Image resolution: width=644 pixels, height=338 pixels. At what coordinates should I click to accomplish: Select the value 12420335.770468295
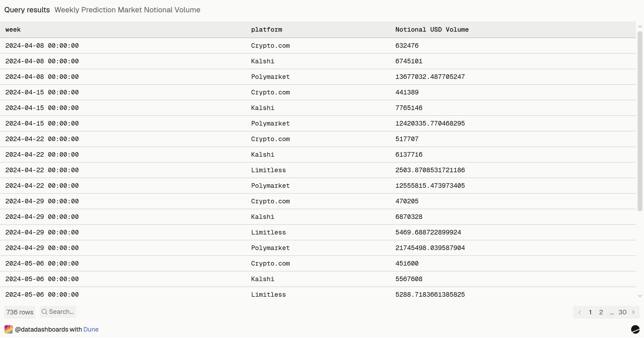click(430, 123)
